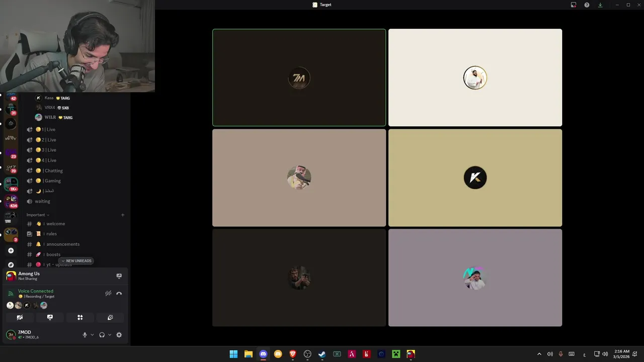The image size is (644, 362).
Task: Open server with 434 badge
Action: pos(11,201)
